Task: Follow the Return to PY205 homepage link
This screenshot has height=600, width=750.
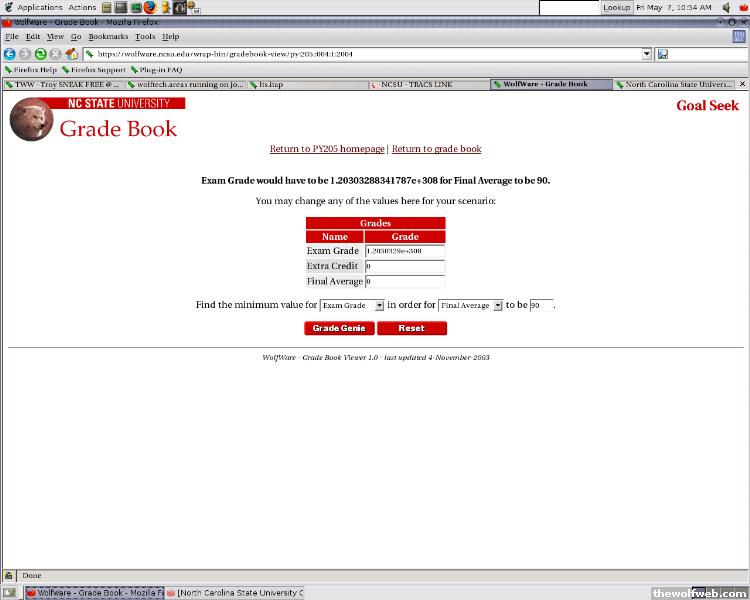Action: tap(327, 149)
